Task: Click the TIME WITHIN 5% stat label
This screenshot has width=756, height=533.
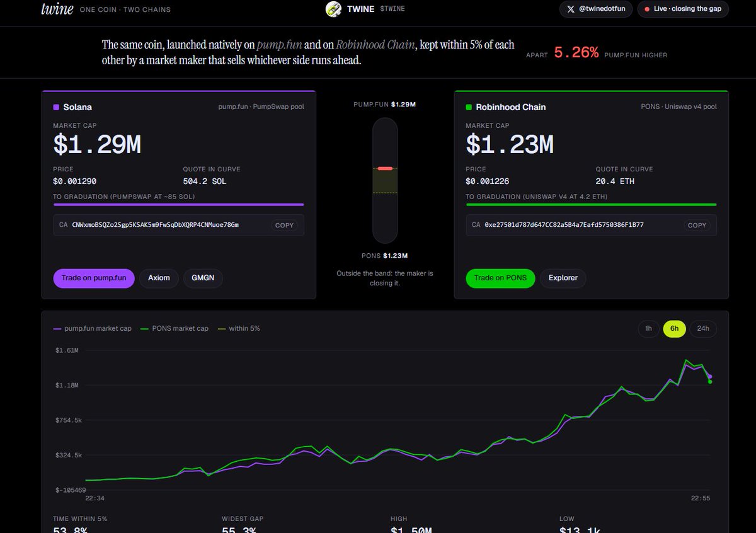Action: pyautogui.click(x=80, y=519)
